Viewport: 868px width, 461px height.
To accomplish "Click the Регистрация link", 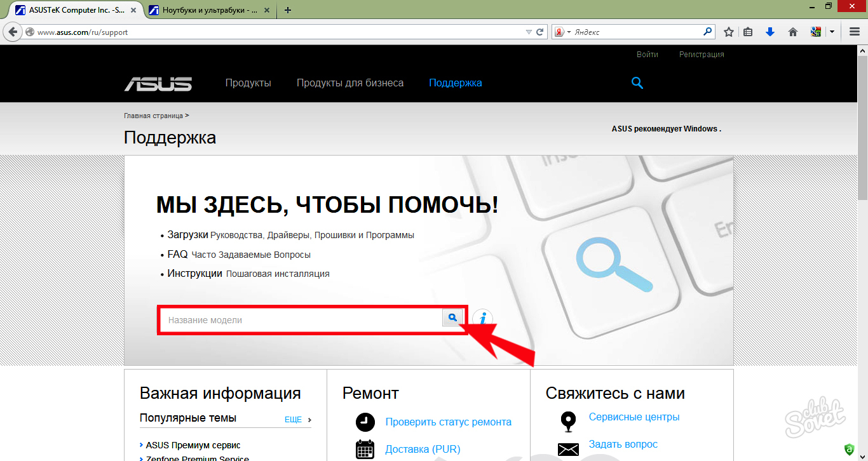I will click(702, 55).
